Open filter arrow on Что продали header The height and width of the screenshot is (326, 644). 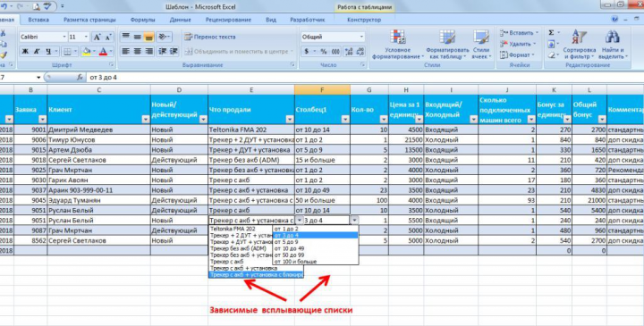[290, 120]
